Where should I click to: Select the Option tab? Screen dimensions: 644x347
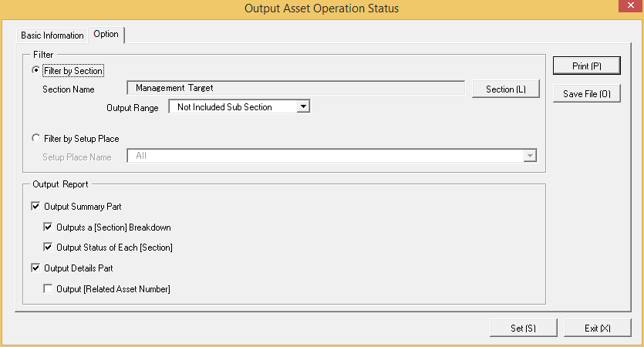coord(106,34)
